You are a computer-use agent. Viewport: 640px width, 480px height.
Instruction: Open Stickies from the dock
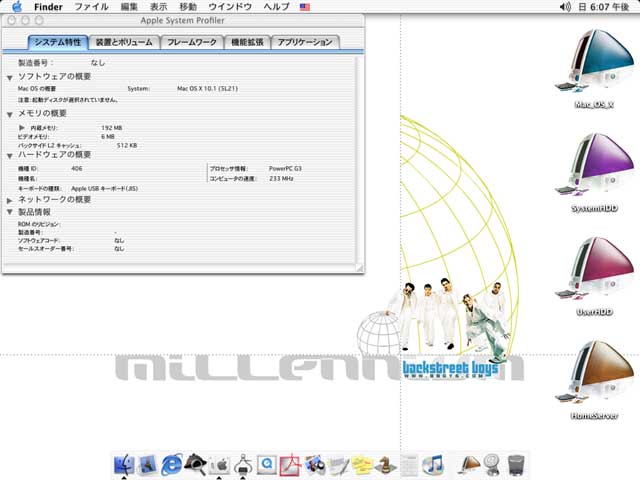click(x=362, y=465)
